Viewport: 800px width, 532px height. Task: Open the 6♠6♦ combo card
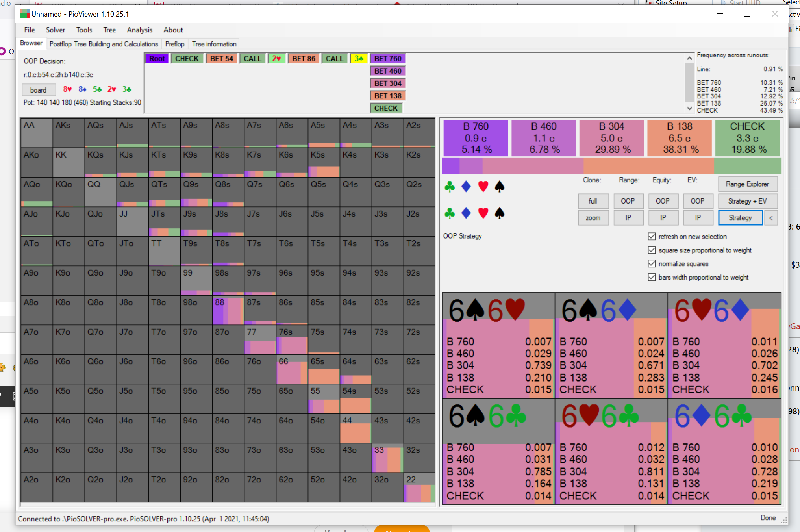coord(611,345)
